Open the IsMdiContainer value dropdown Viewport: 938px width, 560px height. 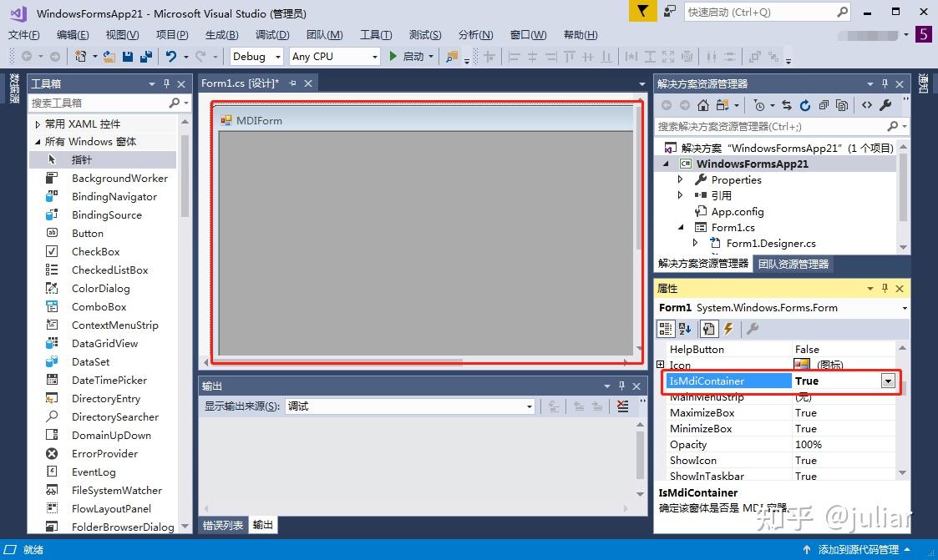(x=887, y=381)
